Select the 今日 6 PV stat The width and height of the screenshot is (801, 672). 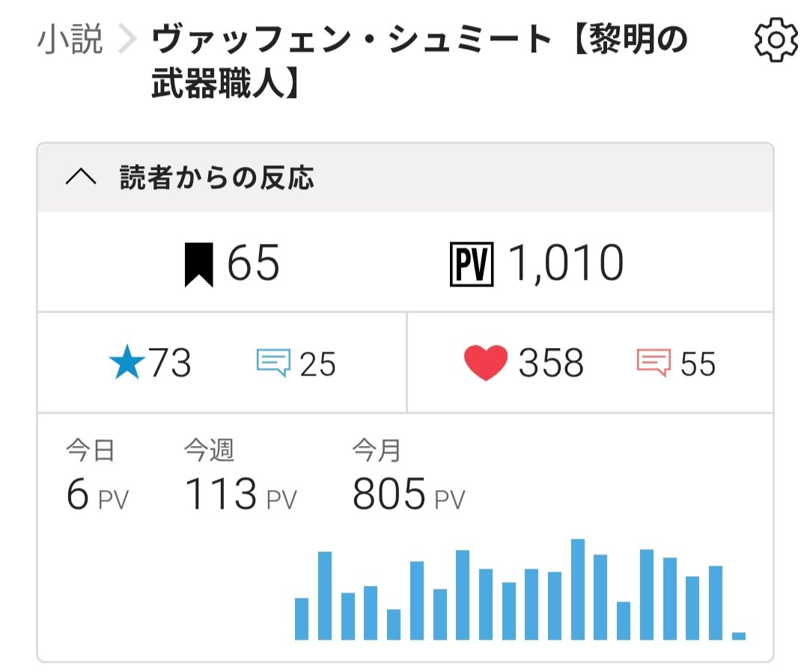tap(97, 475)
